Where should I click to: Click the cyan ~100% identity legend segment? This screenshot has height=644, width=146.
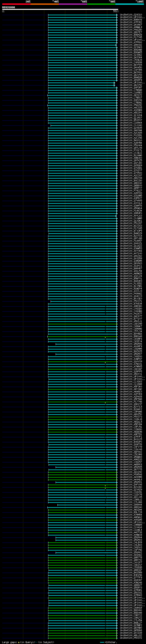[x=130, y=4]
